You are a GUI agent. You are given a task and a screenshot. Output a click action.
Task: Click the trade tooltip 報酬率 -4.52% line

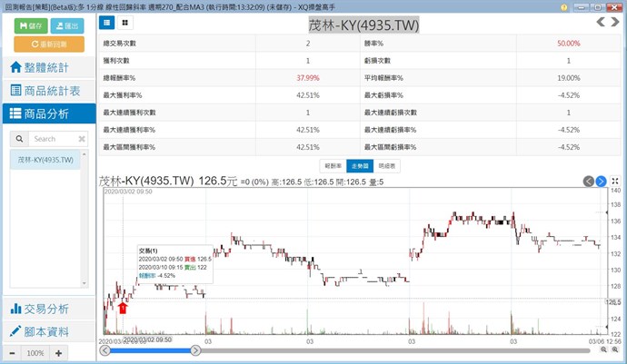157,276
